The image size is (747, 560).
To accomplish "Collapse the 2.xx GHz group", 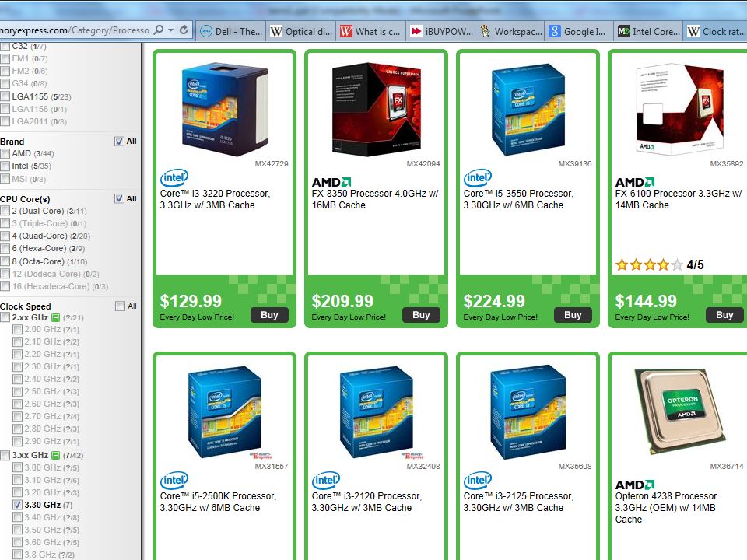I will click(x=56, y=317).
